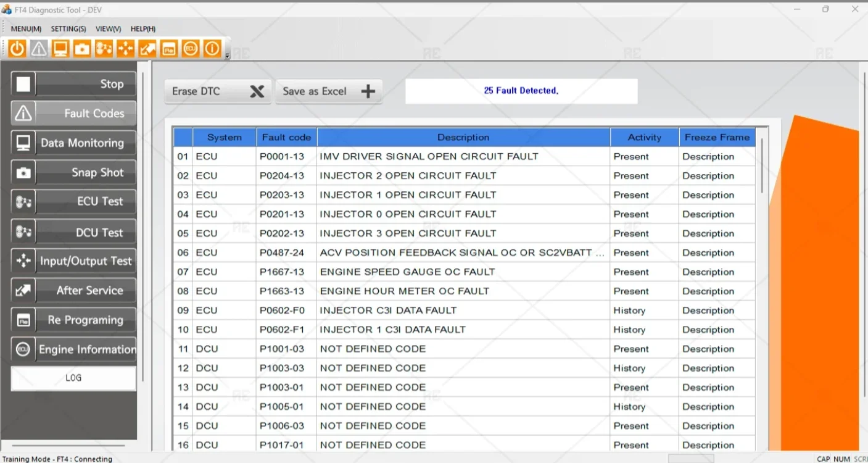
Task: Select fault code P0201-13
Action: [x=282, y=214]
